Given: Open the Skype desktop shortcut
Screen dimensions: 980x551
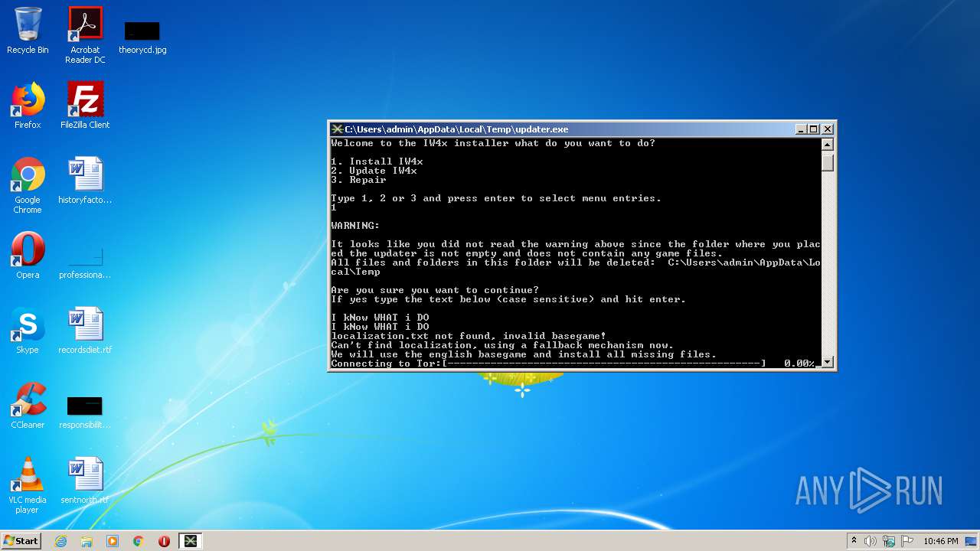Looking at the screenshot, I should tap(28, 331).
